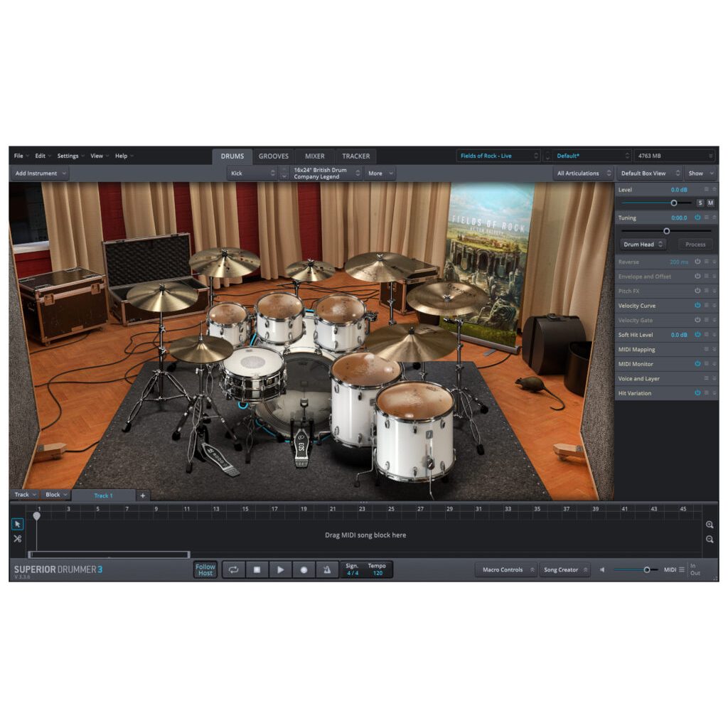Enable the record button in the transport bar
This screenshot has height=728, width=728.
click(304, 569)
